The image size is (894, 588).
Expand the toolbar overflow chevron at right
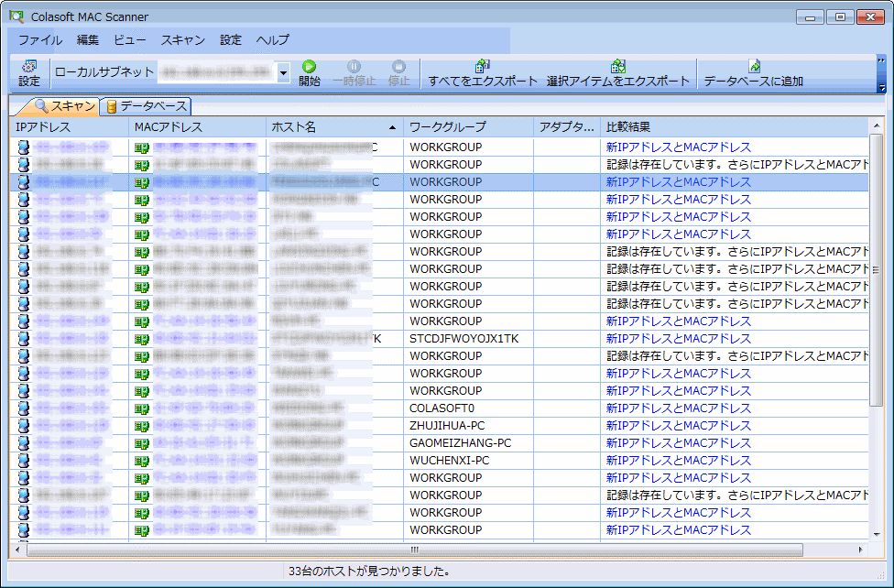pos(881,60)
